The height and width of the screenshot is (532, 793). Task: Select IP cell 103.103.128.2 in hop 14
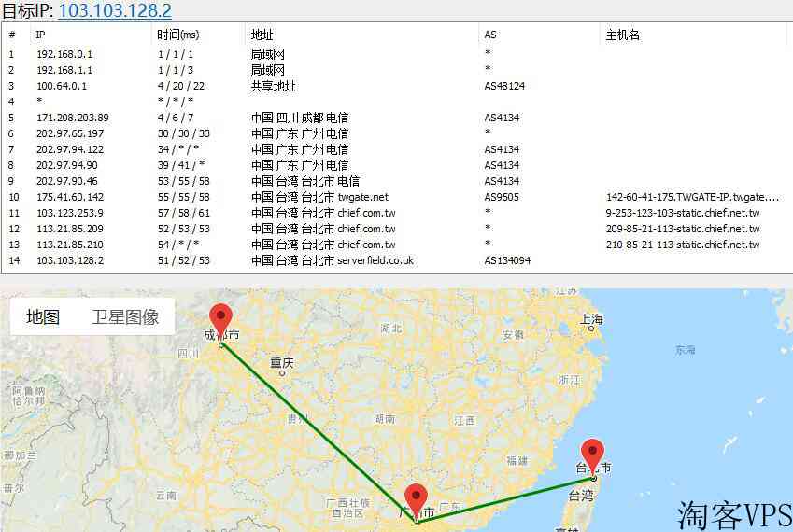pyautogui.click(x=70, y=260)
